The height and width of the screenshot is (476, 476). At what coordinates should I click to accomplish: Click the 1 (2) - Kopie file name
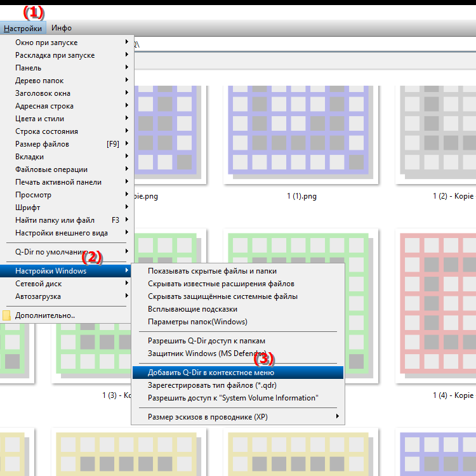point(454,196)
